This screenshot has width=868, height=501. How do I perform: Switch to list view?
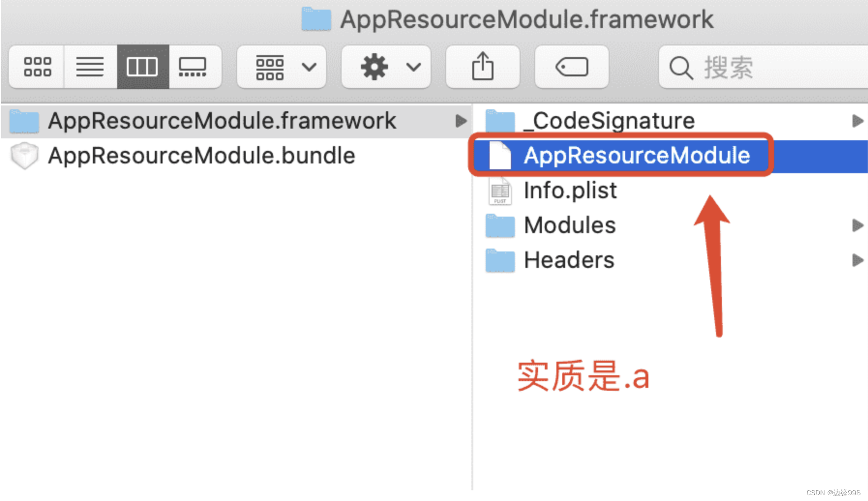click(90, 67)
